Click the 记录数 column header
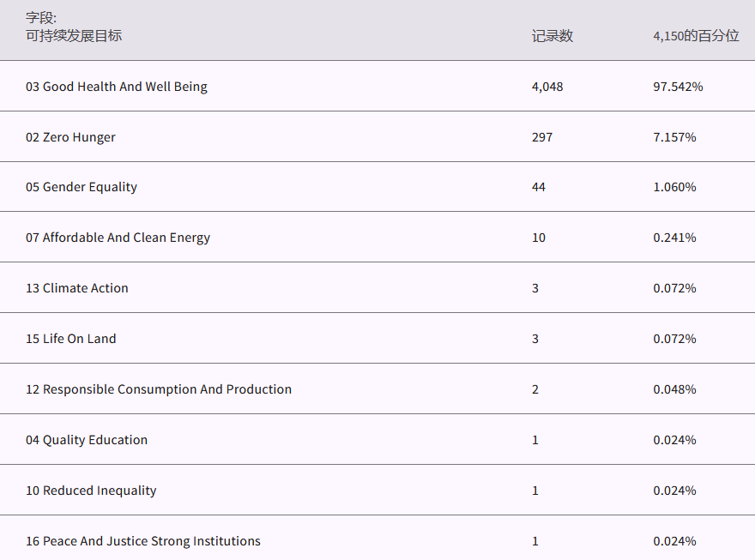 coord(552,36)
